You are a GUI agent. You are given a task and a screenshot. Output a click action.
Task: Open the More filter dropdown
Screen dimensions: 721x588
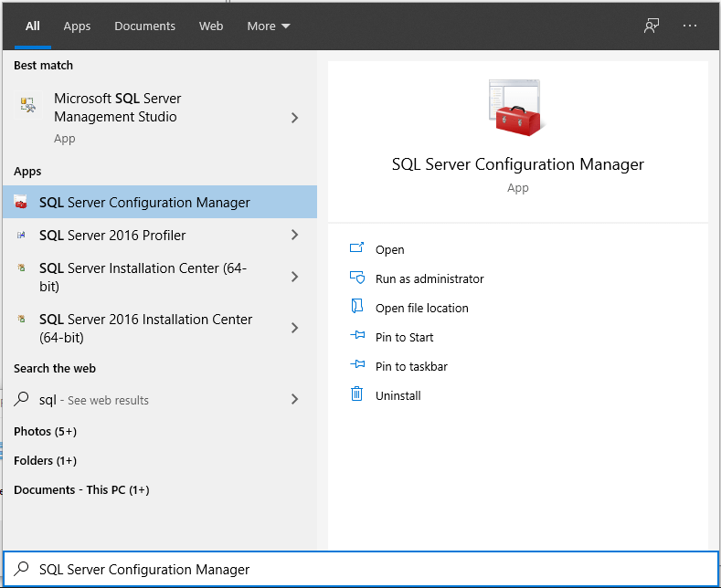point(269,26)
